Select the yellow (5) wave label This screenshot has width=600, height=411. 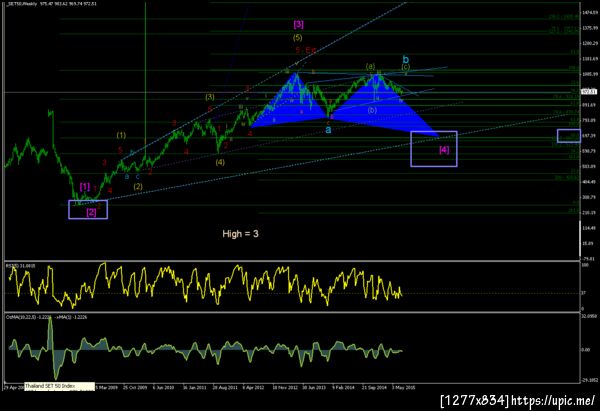coord(297,38)
